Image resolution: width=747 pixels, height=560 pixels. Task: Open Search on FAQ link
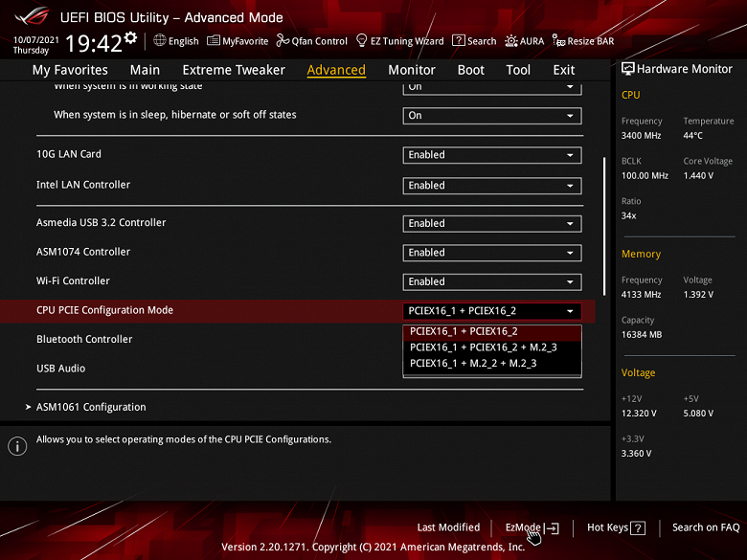point(706,527)
